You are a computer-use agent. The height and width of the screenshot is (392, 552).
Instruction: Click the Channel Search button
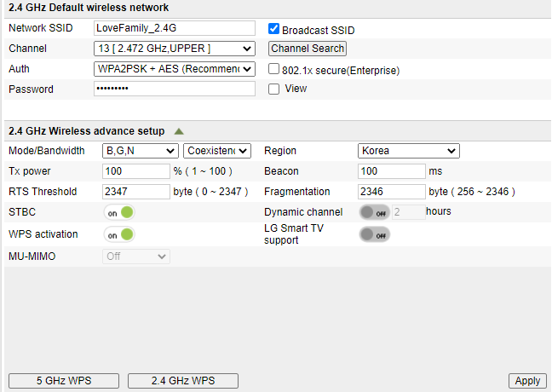click(x=308, y=49)
